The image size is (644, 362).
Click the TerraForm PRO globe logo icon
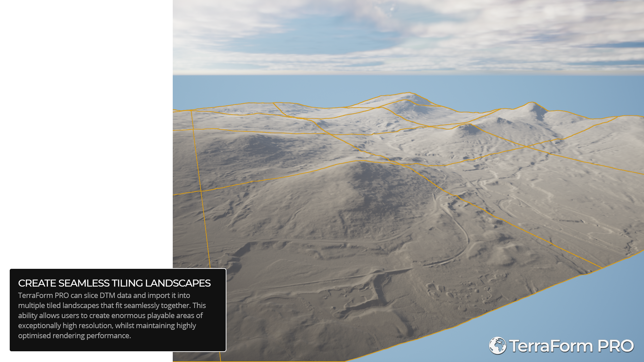(x=497, y=346)
